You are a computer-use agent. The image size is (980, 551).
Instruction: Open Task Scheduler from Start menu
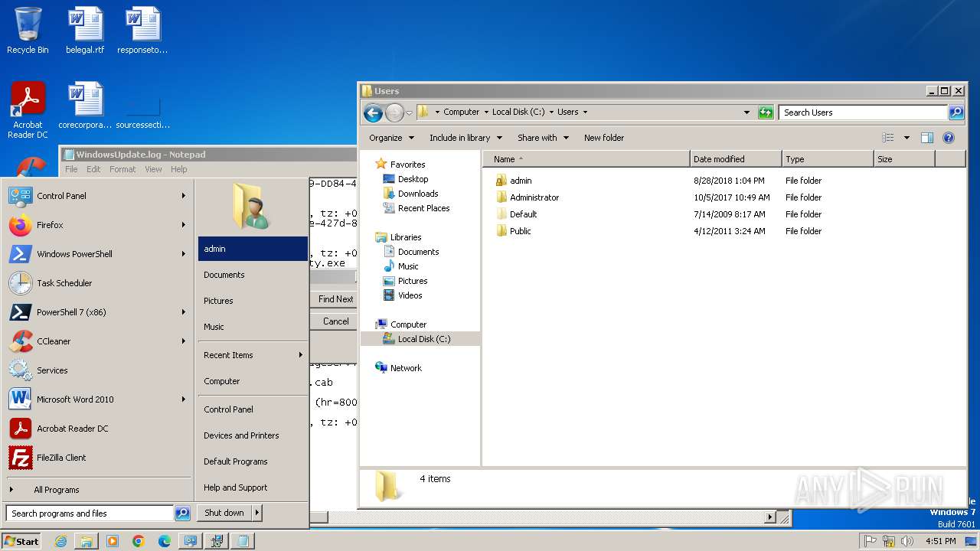(x=96, y=283)
